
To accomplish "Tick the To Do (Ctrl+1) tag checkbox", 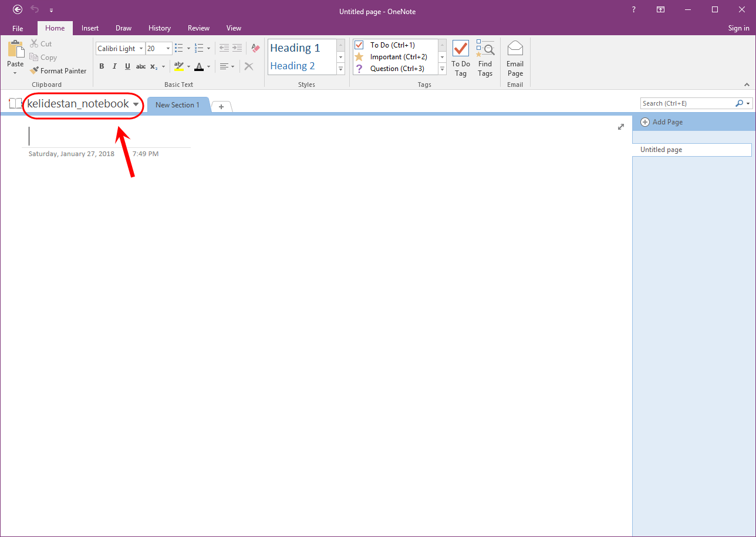I will pos(359,45).
